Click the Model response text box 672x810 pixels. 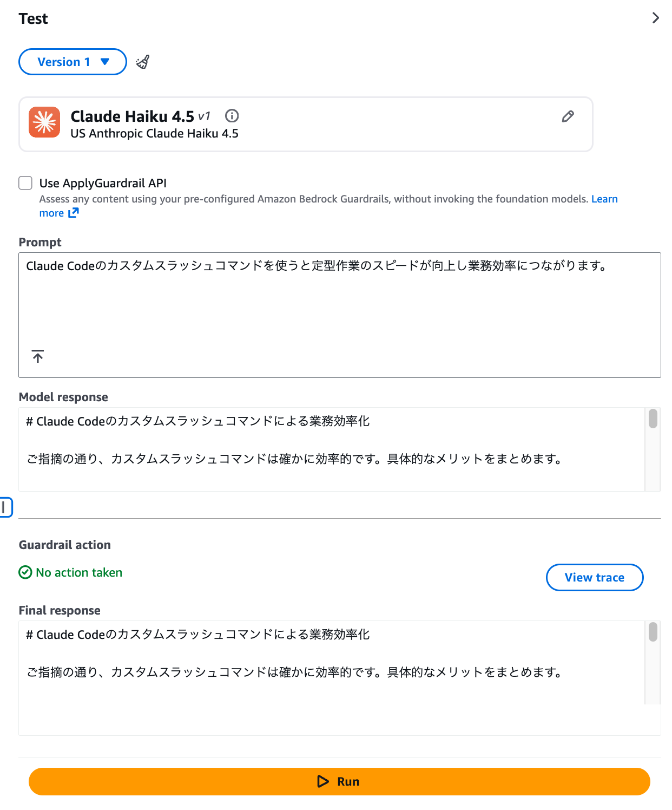[331, 449]
